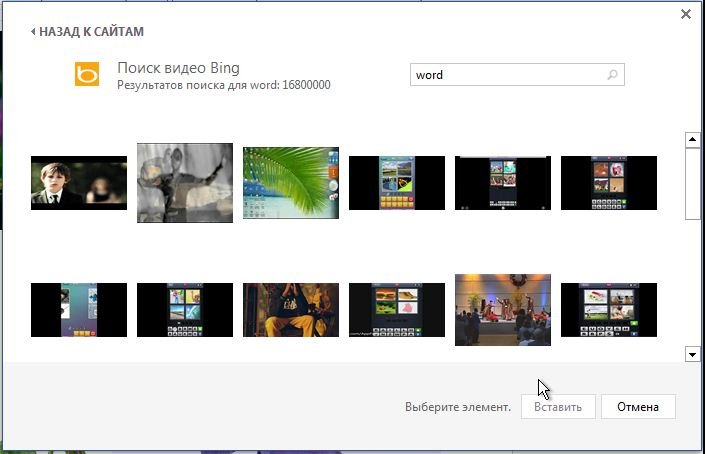Select the fifth thumbnail in first row

(x=503, y=183)
